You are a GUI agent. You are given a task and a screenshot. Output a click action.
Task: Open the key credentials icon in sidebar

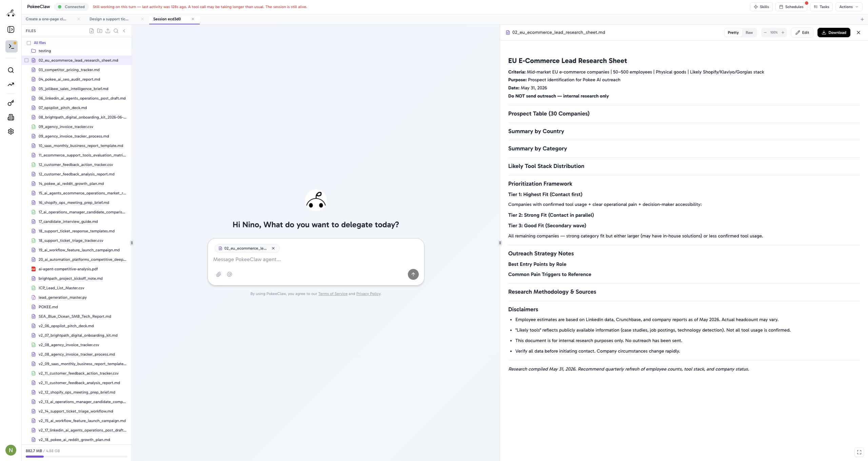(x=11, y=103)
